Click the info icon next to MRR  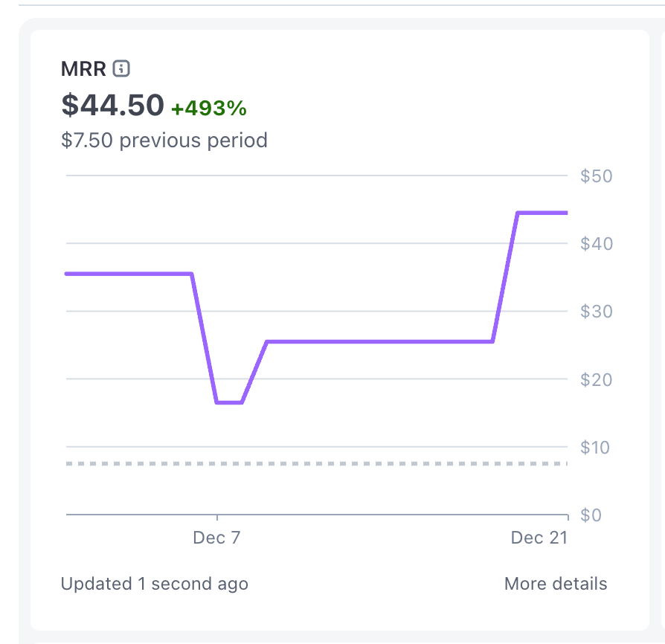(x=121, y=69)
